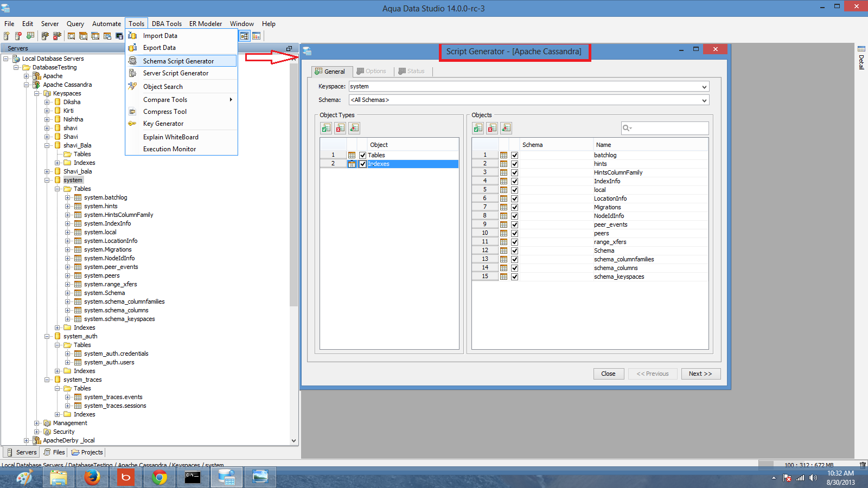The height and width of the screenshot is (488, 868).
Task: Collapse the system keyspace node
Action: tap(47, 180)
